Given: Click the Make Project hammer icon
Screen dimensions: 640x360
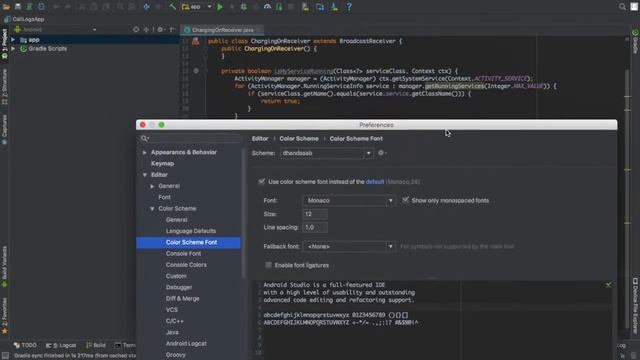Looking at the screenshot, I should pos(172,7).
